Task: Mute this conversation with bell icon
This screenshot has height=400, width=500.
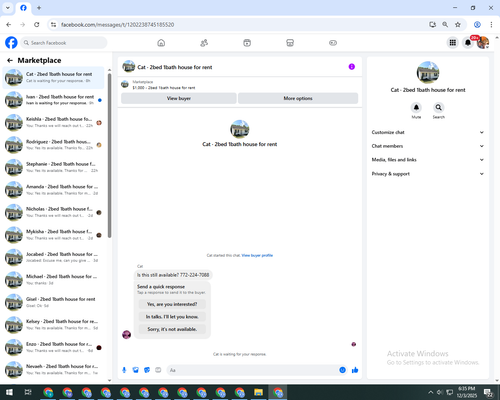Action: [416, 107]
